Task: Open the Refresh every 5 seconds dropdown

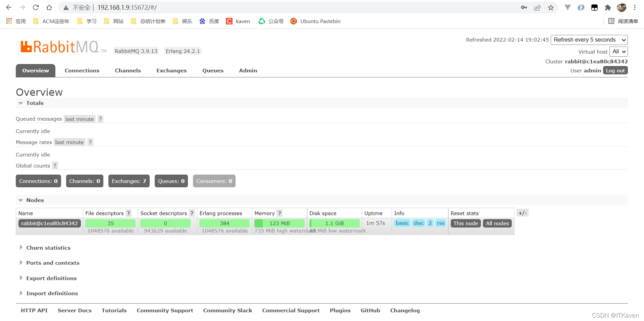Action: [589, 40]
